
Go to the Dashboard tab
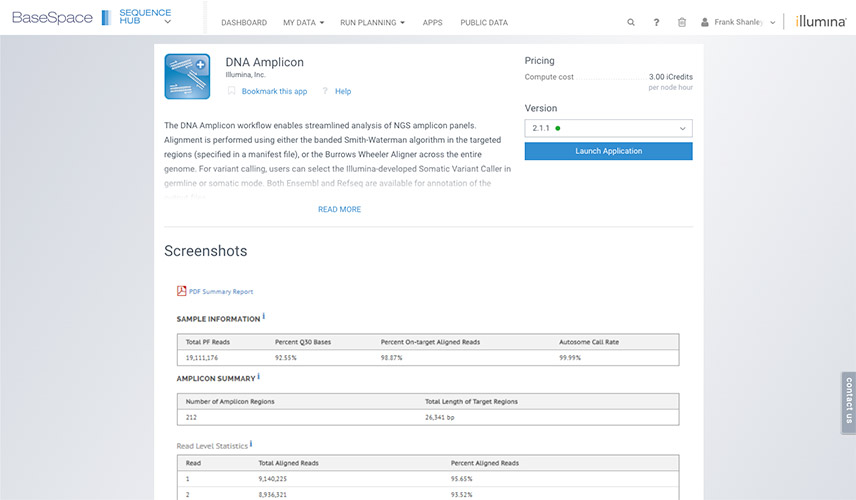(243, 22)
